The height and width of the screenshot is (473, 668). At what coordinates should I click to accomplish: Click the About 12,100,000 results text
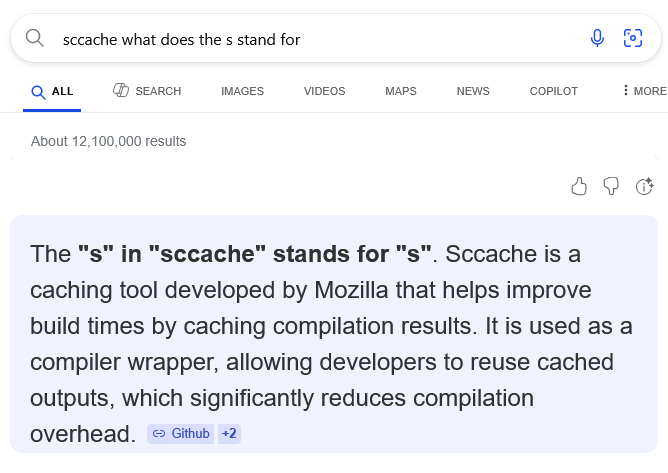point(109,141)
